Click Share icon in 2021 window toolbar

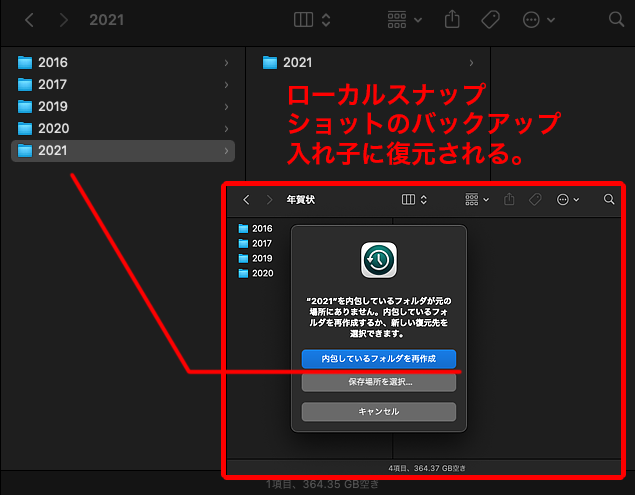coord(452,19)
